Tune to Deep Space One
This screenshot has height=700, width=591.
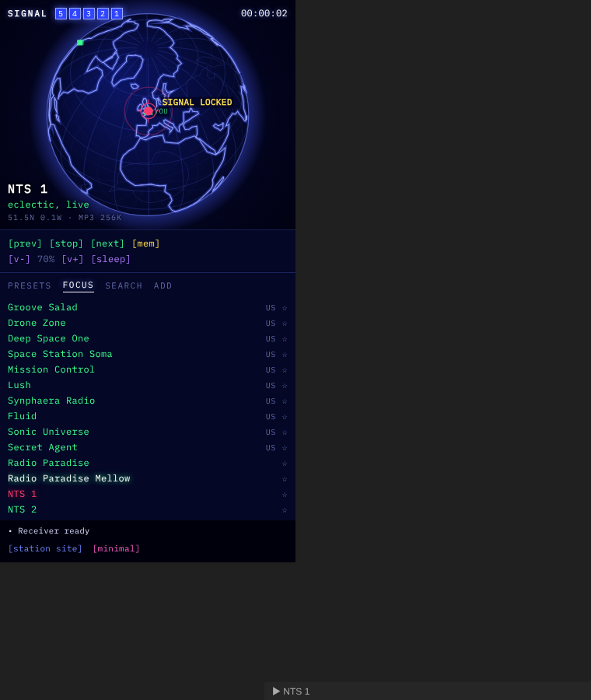pos(48,338)
